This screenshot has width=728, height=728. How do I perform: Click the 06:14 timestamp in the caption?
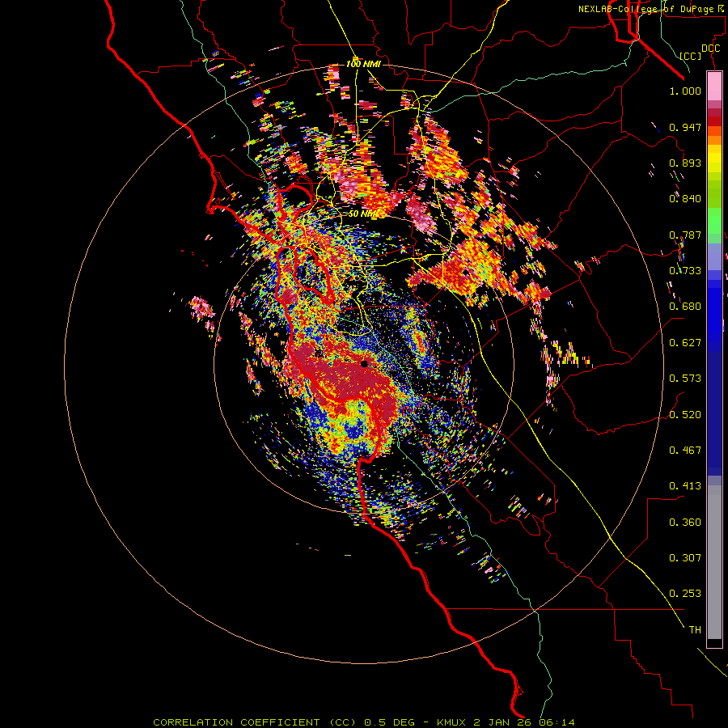(x=557, y=722)
